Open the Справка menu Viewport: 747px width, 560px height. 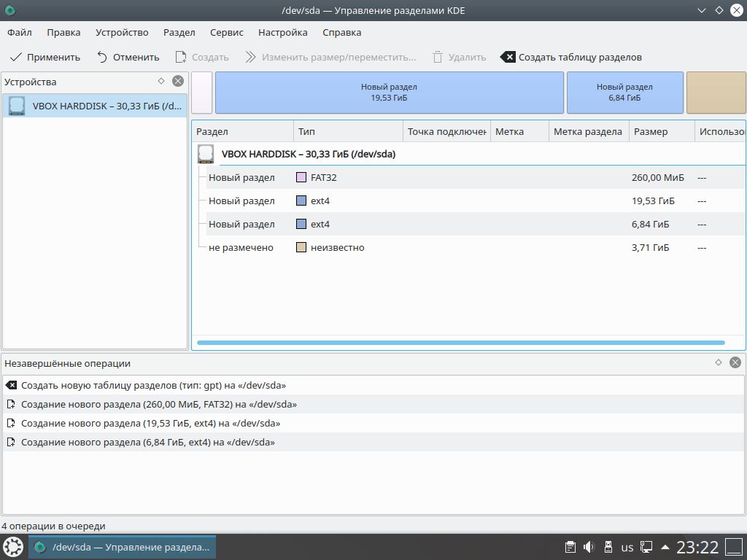coord(342,32)
